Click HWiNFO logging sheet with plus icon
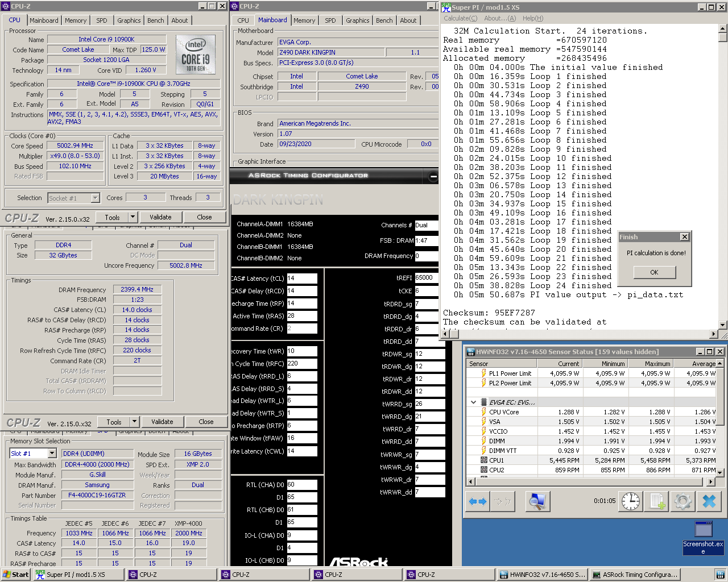Screen dimensions: 728x582 tap(657, 501)
